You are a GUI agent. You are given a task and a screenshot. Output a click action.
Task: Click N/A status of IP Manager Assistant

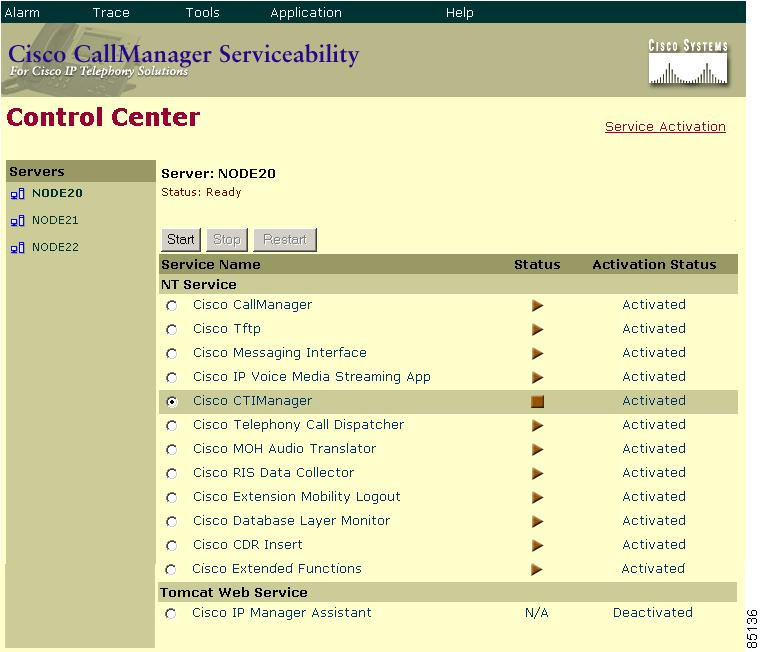point(537,613)
